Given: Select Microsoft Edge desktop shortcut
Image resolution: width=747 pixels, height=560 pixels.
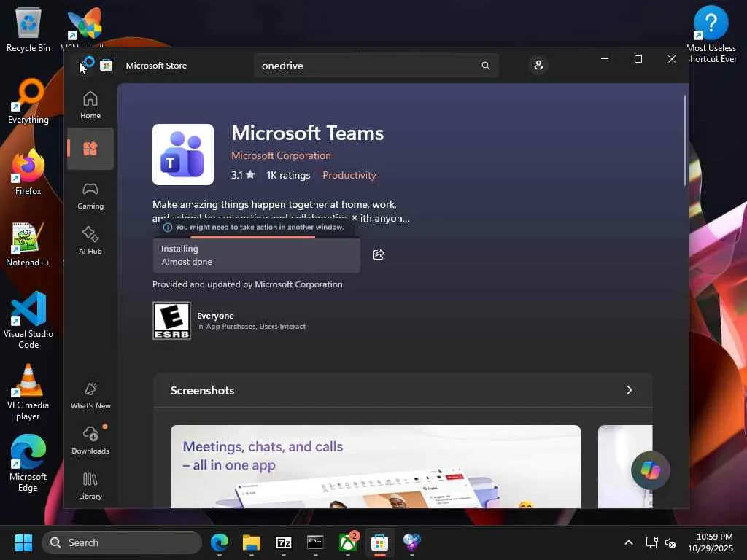Looking at the screenshot, I should [x=28, y=463].
